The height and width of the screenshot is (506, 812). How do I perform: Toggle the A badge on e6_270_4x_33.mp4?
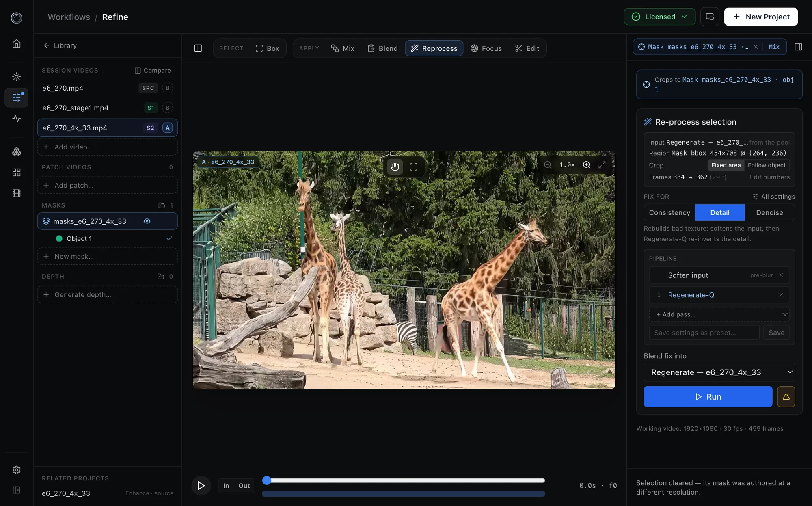(x=167, y=128)
